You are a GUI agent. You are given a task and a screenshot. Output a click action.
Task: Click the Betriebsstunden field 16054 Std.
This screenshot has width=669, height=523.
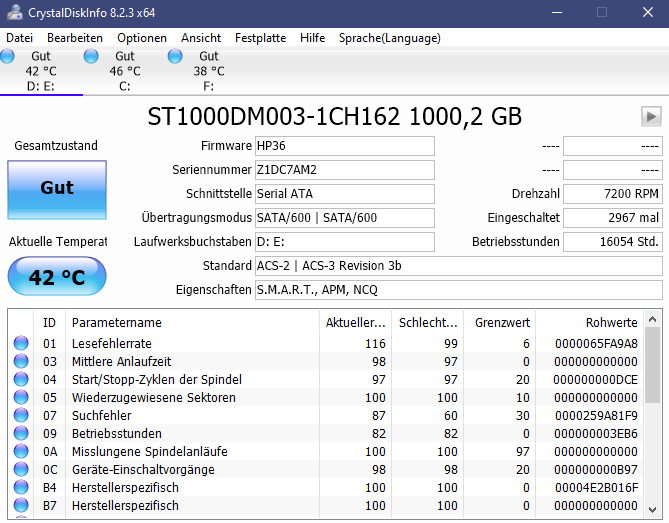click(613, 242)
